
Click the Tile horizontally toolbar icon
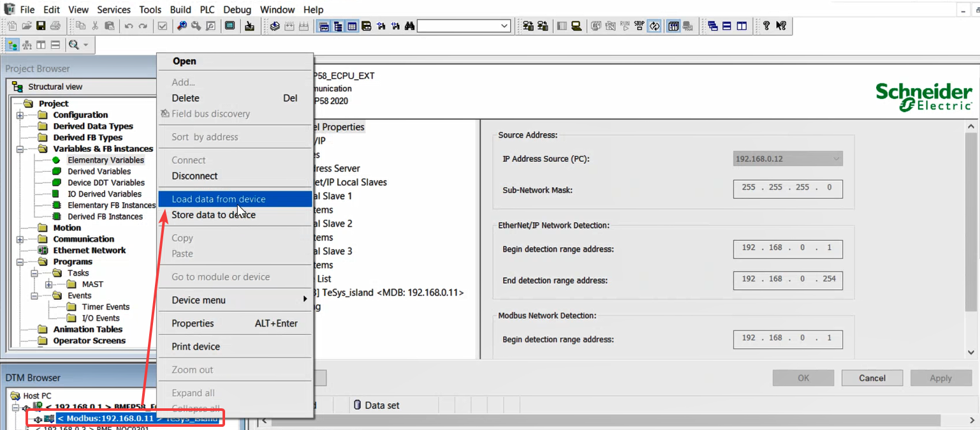(727, 26)
